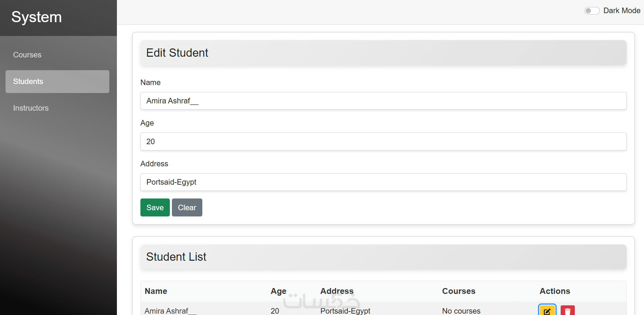Screen dimensions: 644x315
Task: Click the Courses table column header
Action: (x=459, y=291)
